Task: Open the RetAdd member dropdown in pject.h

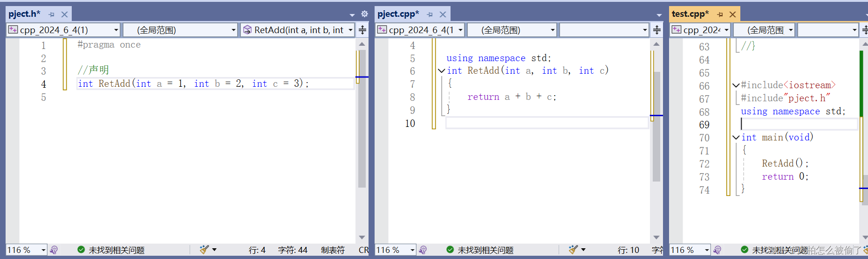Action: tap(298, 30)
